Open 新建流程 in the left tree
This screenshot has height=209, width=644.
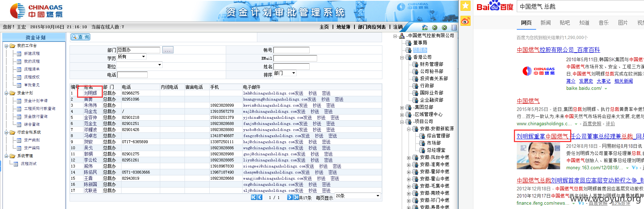click(32, 53)
